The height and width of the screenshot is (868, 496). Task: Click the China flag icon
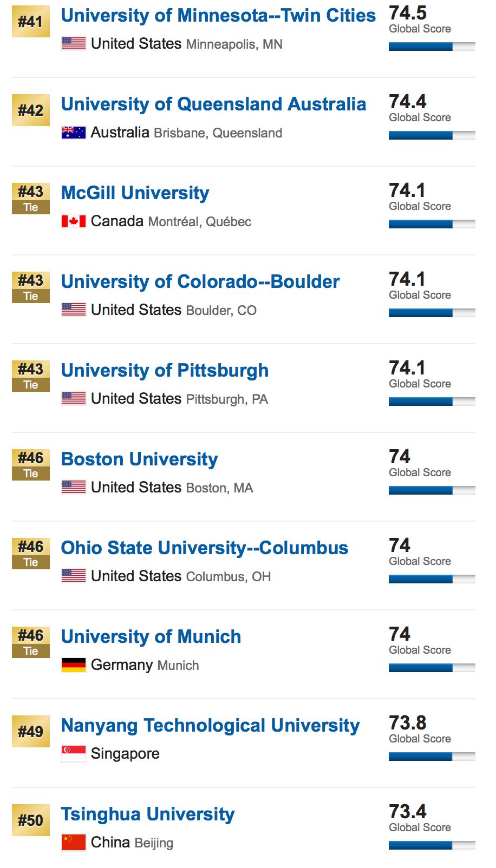74,843
